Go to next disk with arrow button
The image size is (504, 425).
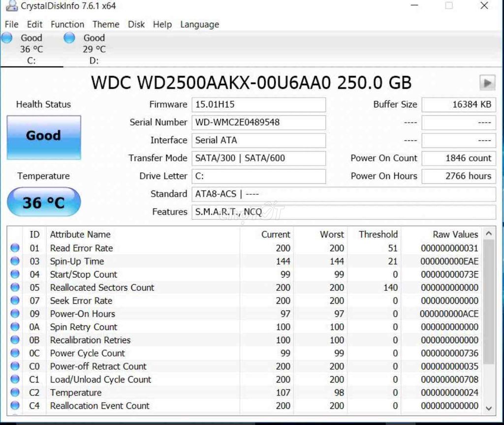(487, 83)
